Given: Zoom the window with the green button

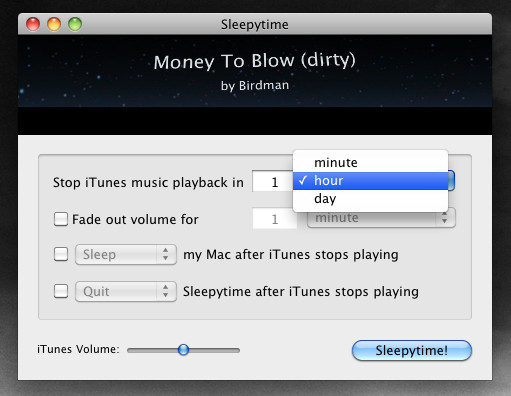Looking at the screenshot, I should click(75, 24).
